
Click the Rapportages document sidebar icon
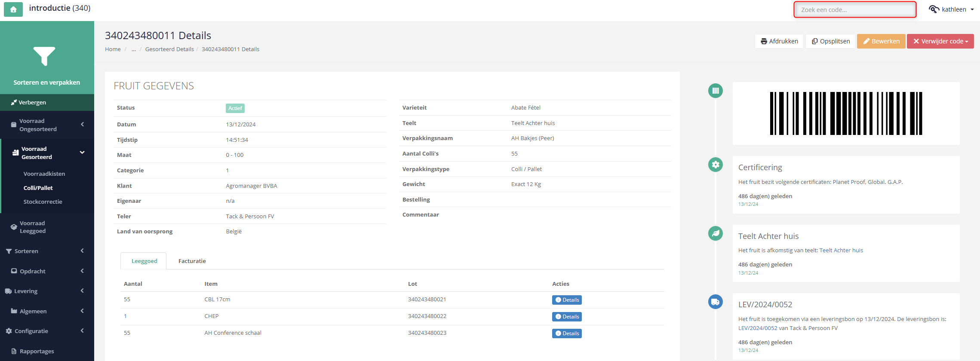[14, 351]
